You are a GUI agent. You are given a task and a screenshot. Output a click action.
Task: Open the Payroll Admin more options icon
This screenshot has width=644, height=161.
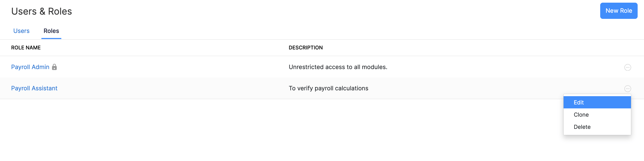[628, 67]
